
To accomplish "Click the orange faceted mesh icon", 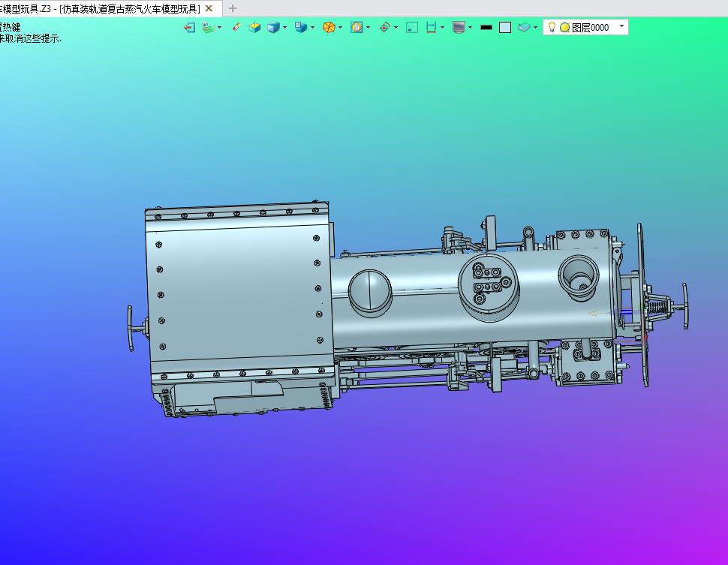I will pyautogui.click(x=329, y=28).
